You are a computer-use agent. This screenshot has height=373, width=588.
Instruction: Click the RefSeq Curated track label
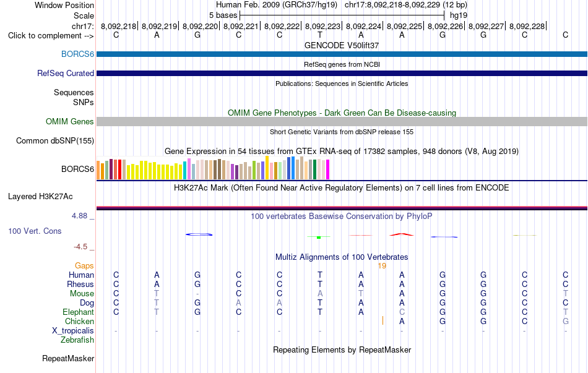point(66,73)
